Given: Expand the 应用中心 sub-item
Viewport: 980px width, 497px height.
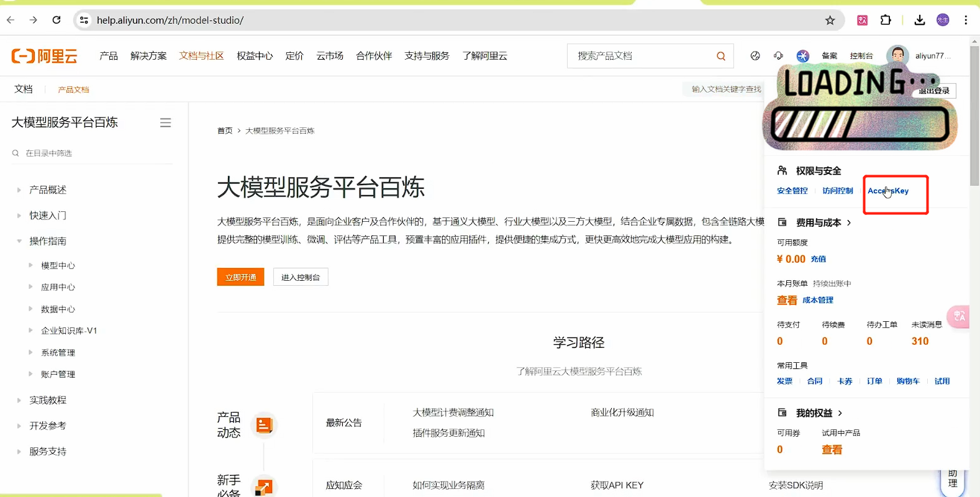Looking at the screenshot, I should click(x=30, y=287).
